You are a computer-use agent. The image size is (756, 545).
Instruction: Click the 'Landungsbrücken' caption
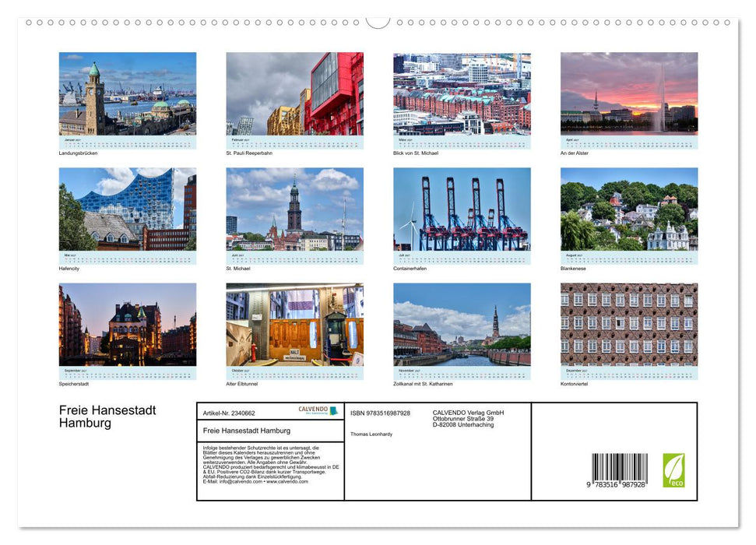(78, 153)
